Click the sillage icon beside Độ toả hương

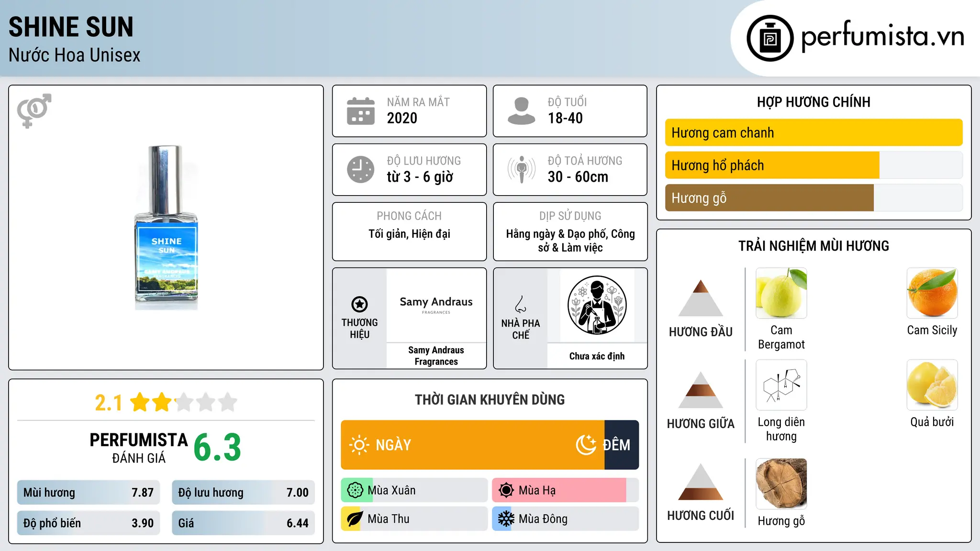(521, 169)
